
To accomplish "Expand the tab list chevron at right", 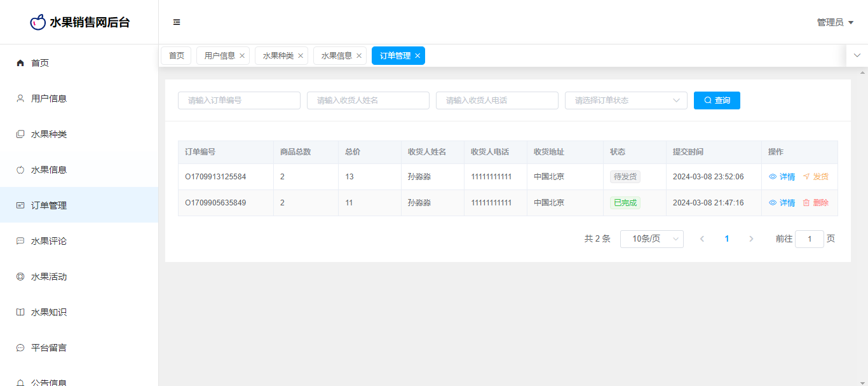I will tap(857, 55).
